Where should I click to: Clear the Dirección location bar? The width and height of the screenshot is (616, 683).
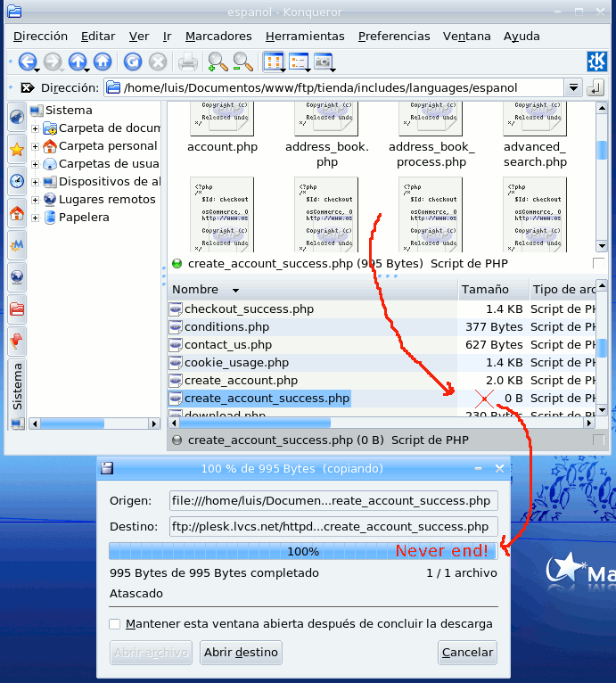[26, 87]
